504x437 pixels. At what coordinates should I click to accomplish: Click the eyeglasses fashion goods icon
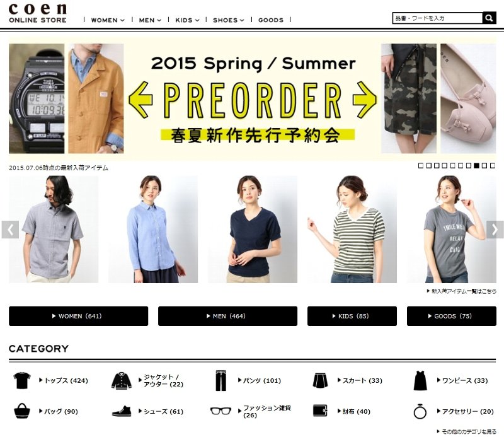coord(221,411)
